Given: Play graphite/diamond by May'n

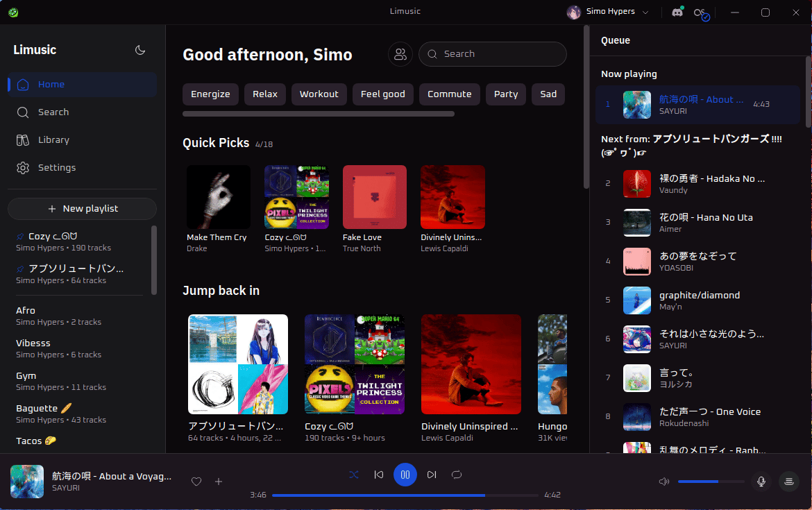Looking at the screenshot, I should point(697,300).
